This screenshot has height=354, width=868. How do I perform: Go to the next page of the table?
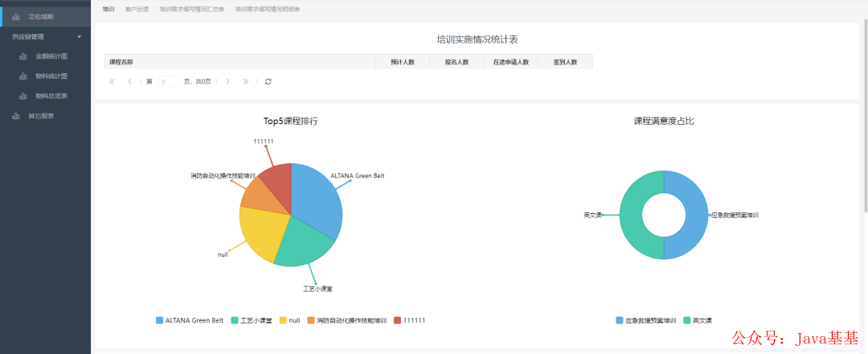[227, 81]
